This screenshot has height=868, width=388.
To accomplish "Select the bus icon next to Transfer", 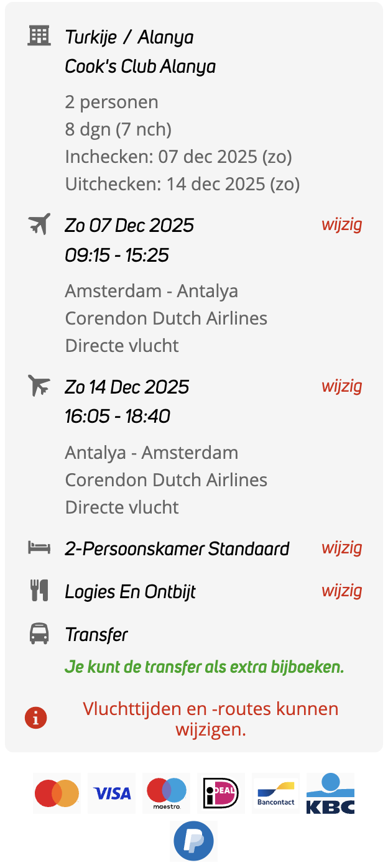I will coord(40,634).
